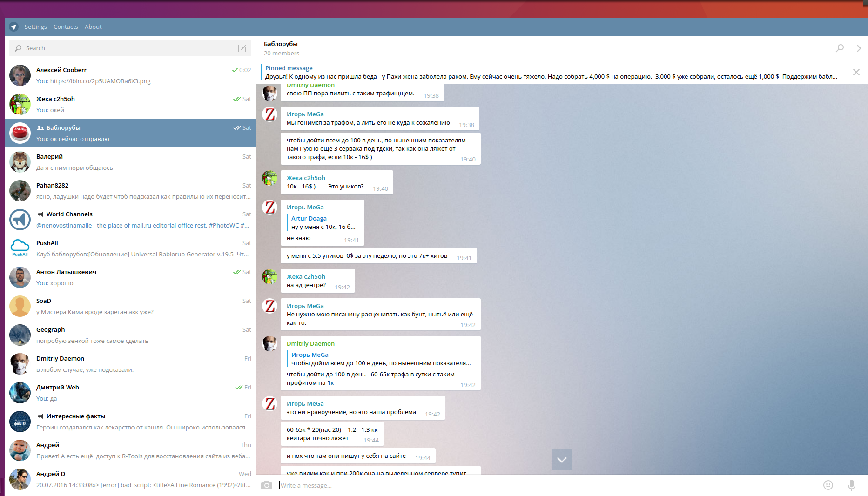The height and width of the screenshot is (496, 868).
Task: Open chat with Андрей (Thu)
Action: (130, 450)
